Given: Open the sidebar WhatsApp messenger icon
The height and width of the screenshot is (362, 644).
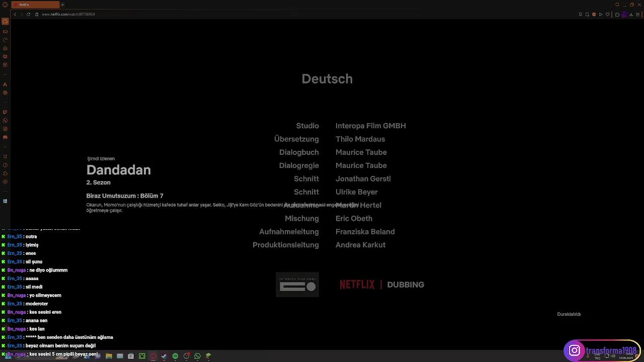Looking at the screenshot, I should 5,120.
